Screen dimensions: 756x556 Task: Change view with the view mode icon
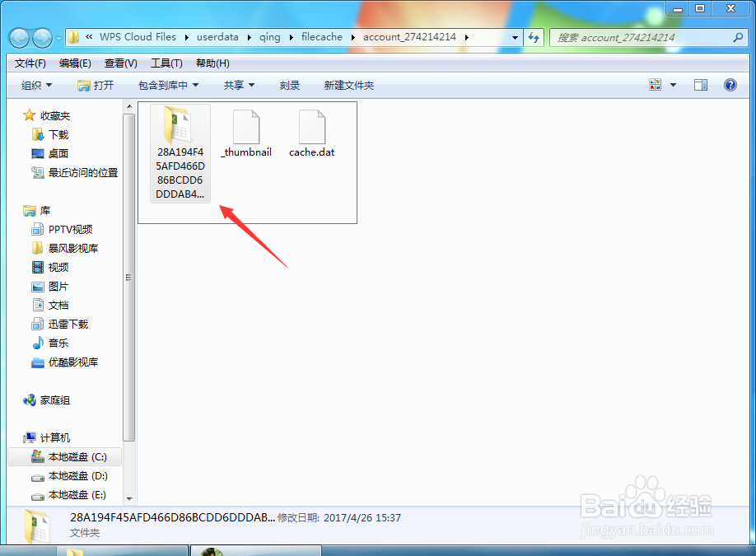tap(656, 85)
